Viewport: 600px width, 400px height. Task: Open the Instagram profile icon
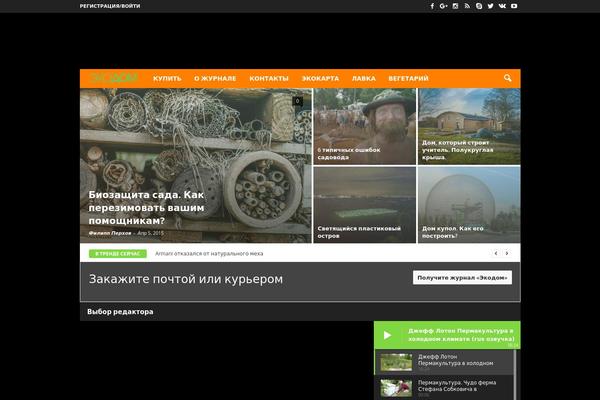(455, 6)
